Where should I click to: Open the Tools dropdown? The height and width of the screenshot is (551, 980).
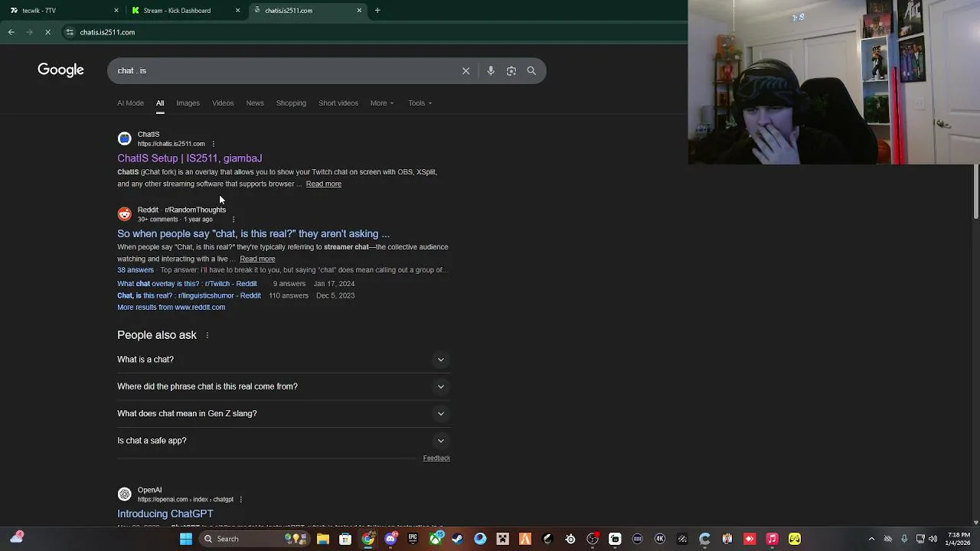point(420,103)
